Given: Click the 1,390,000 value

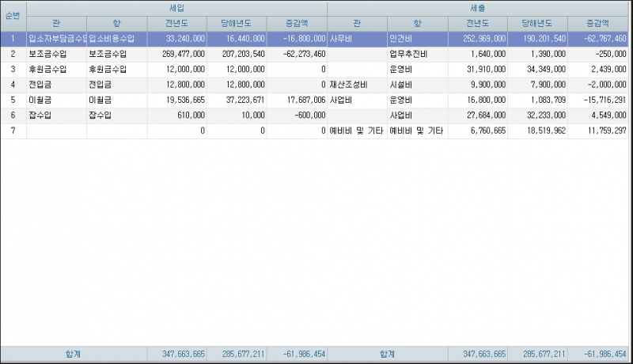Looking at the screenshot, I should (548, 54).
